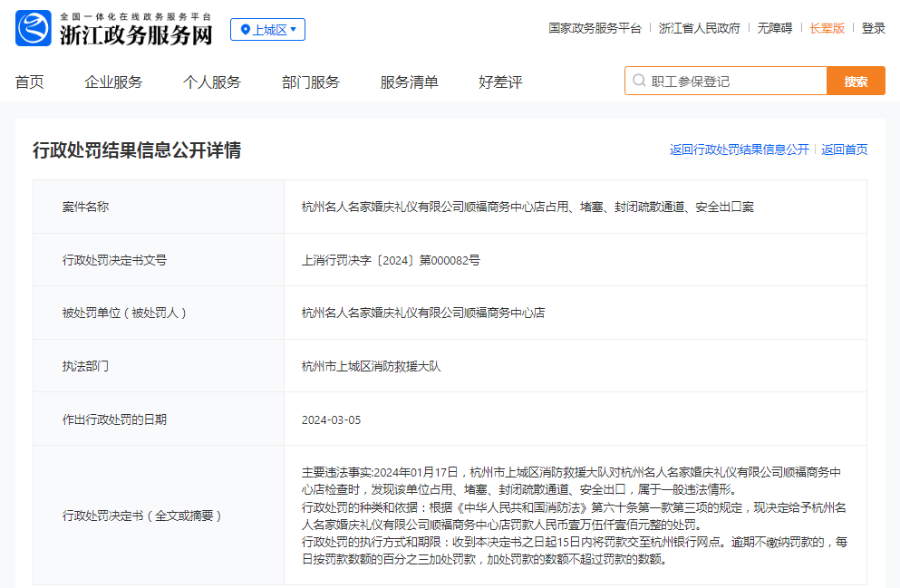Viewport: 900px width, 588px height.
Task: Click the 登录 login link
Action: click(x=873, y=28)
